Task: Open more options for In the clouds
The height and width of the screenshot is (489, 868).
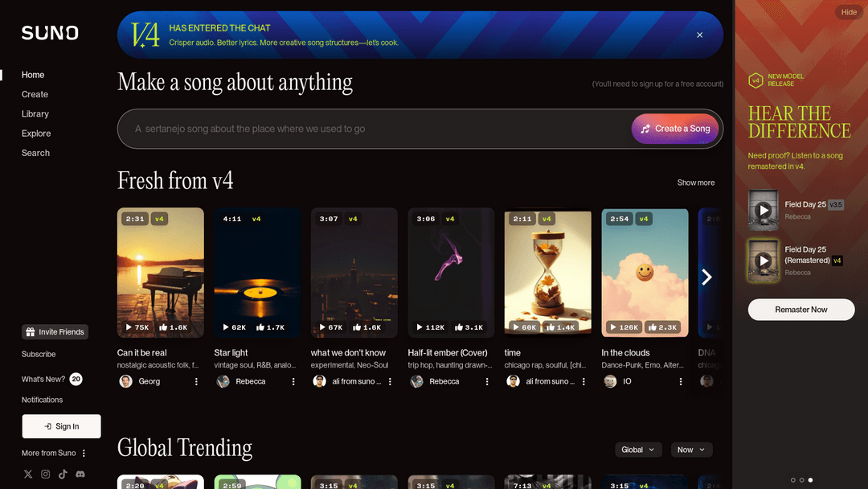Action: 681,381
